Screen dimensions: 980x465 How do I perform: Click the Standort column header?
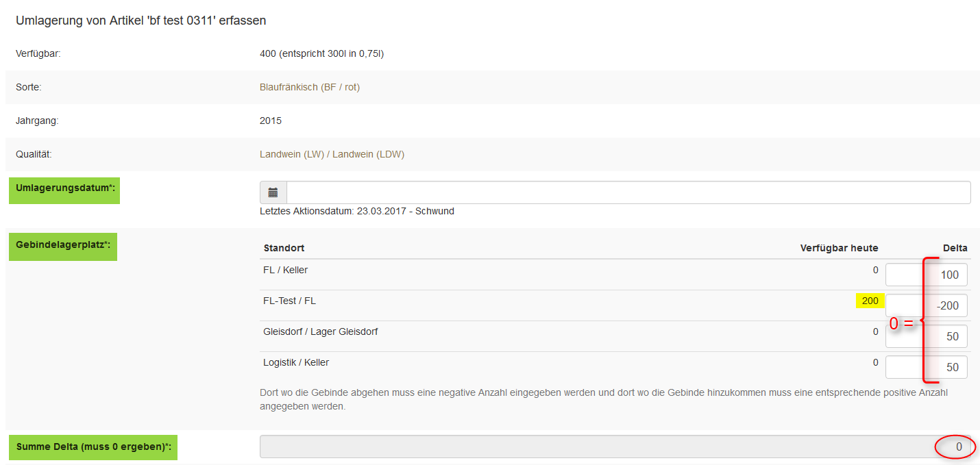click(284, 248)
